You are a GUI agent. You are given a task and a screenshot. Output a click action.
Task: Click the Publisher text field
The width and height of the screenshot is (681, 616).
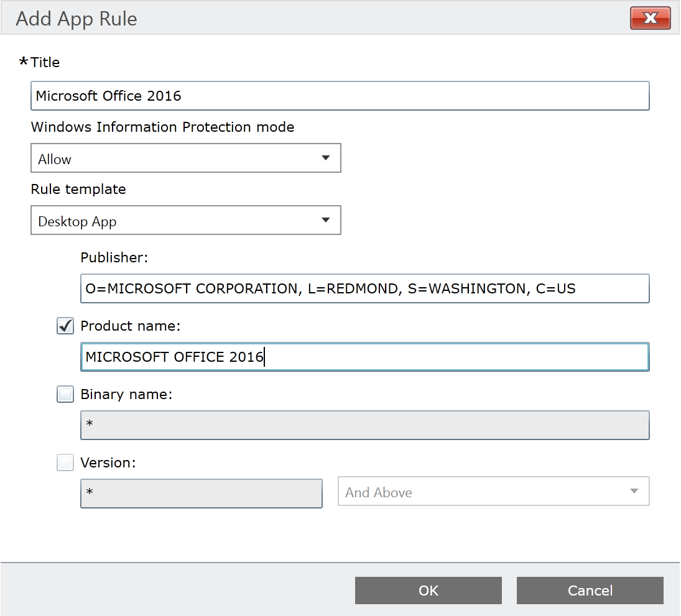pyautogui.click(x=364, y=288)
